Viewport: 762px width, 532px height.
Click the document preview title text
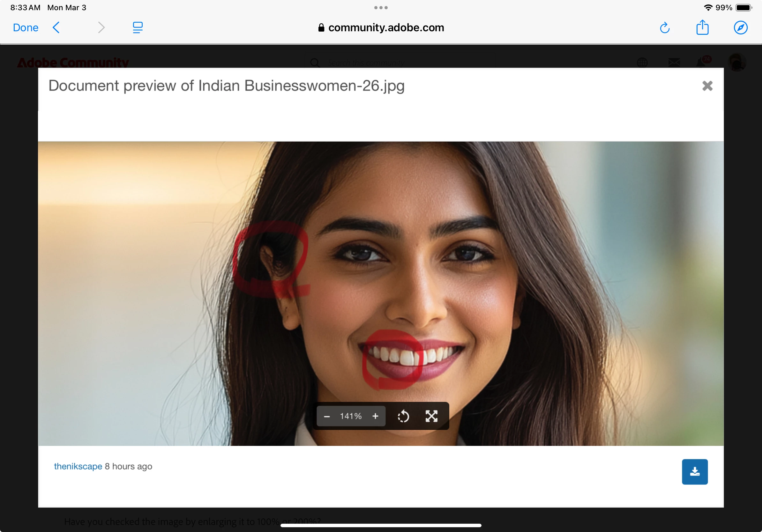(x=226, y=85)
